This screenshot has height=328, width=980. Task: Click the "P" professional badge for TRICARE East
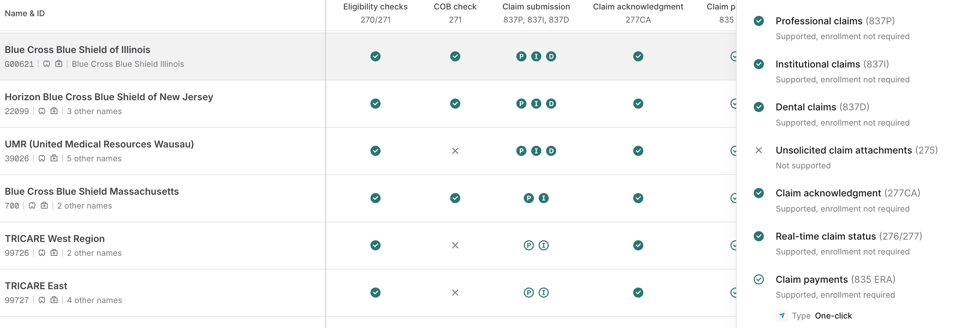click(x=528, y=293)
